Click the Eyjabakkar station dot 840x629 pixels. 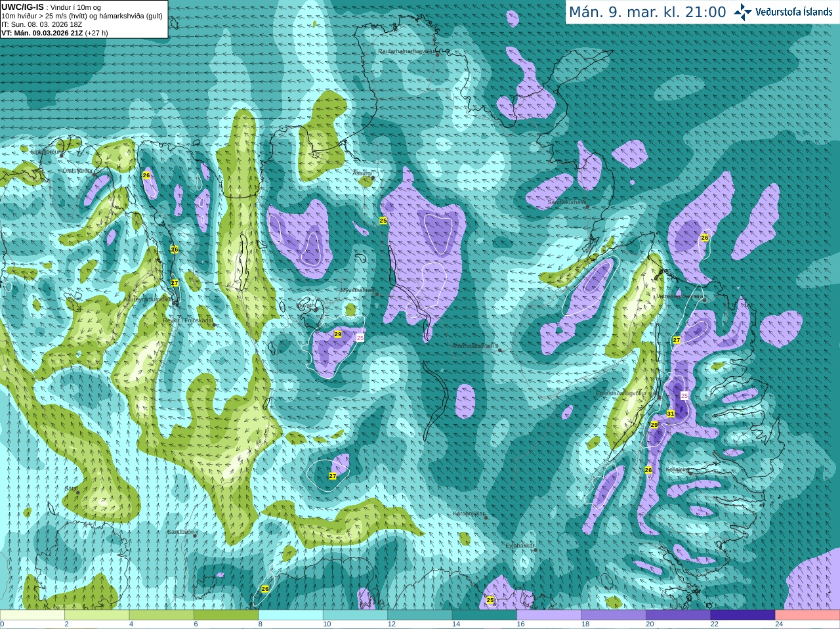tap(535, 550)
